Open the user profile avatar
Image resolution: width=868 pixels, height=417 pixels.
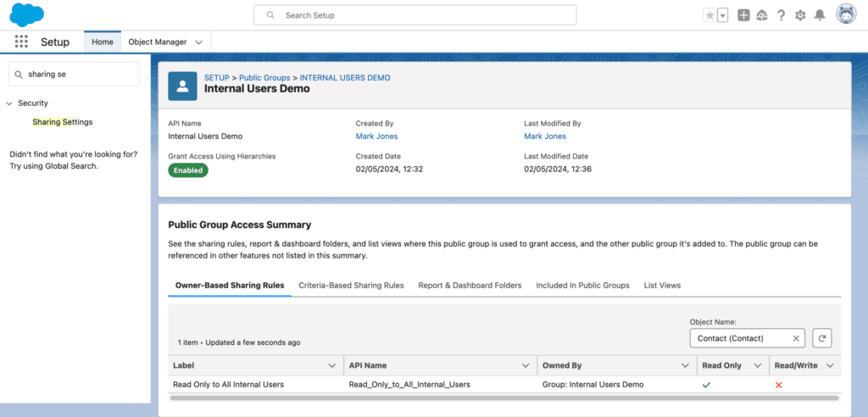click(x=846, y=14)
